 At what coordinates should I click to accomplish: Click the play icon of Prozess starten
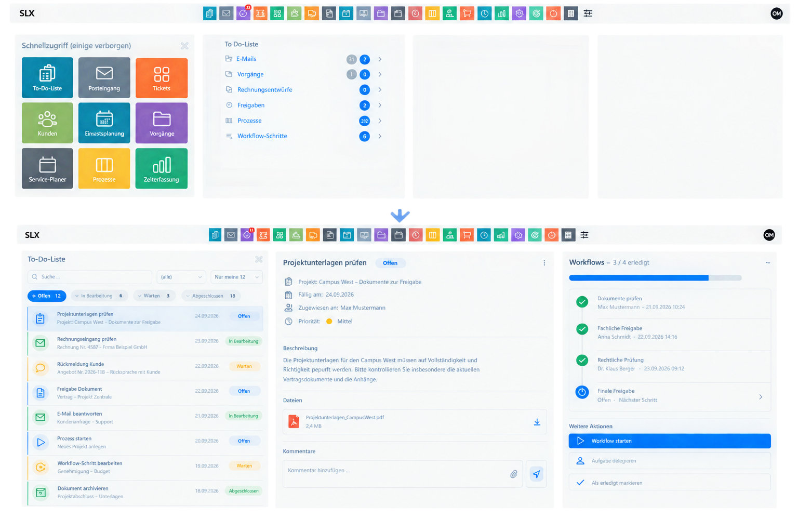[40, 442]
